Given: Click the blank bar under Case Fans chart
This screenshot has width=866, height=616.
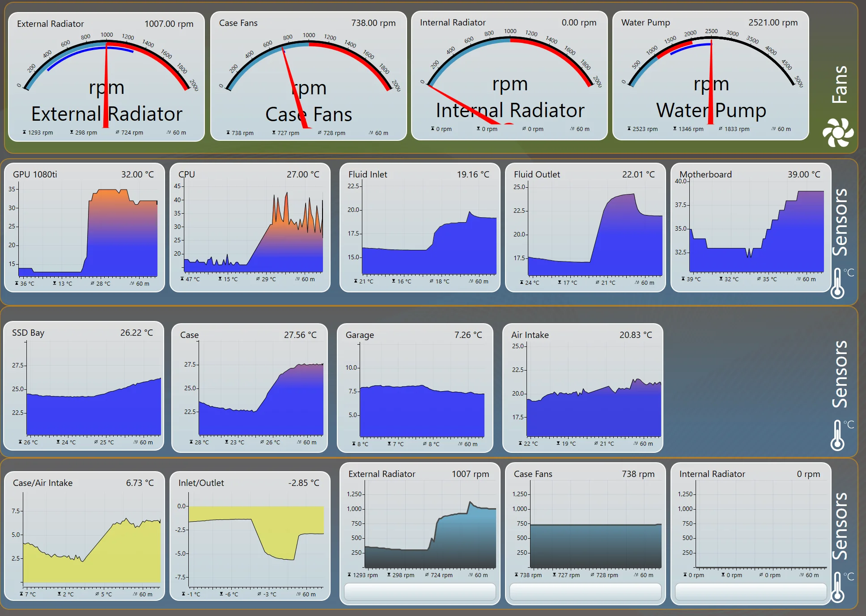Looking at the screenshot, I should [x=586, y=592].
